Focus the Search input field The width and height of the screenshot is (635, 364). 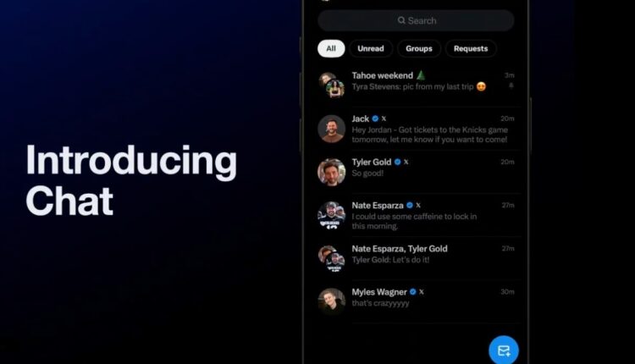(416, 20)
